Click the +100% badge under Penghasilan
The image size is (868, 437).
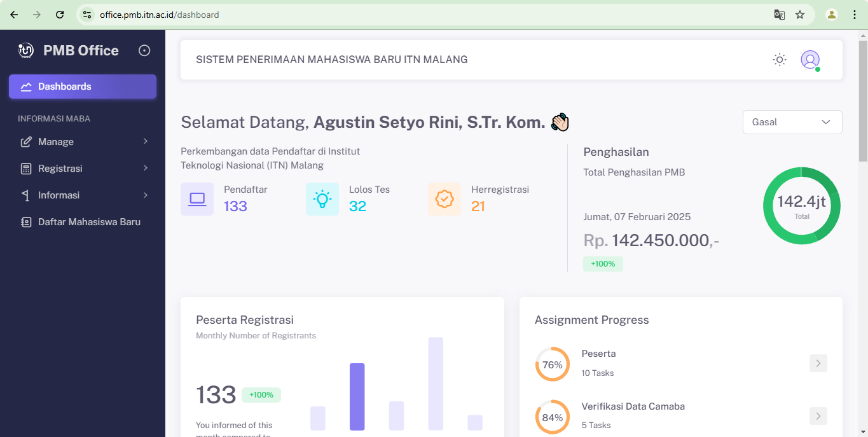603,263
